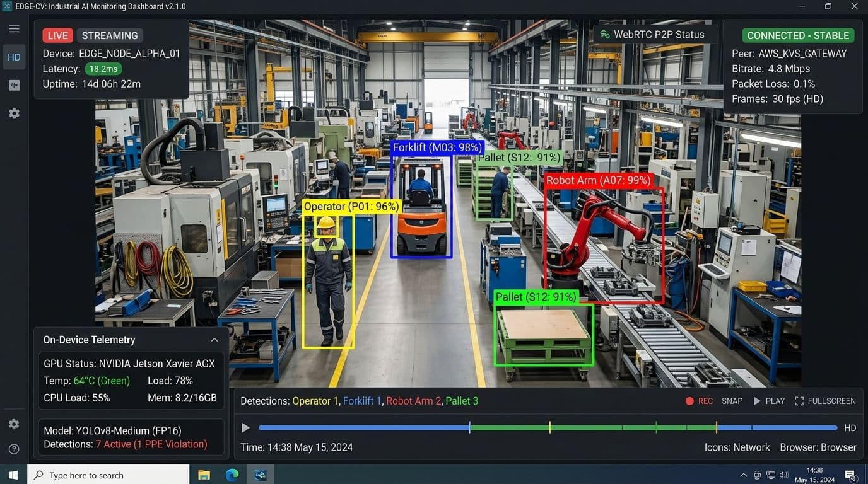
Task: Filter detections by Pallet 3
Action: [462, 401]
